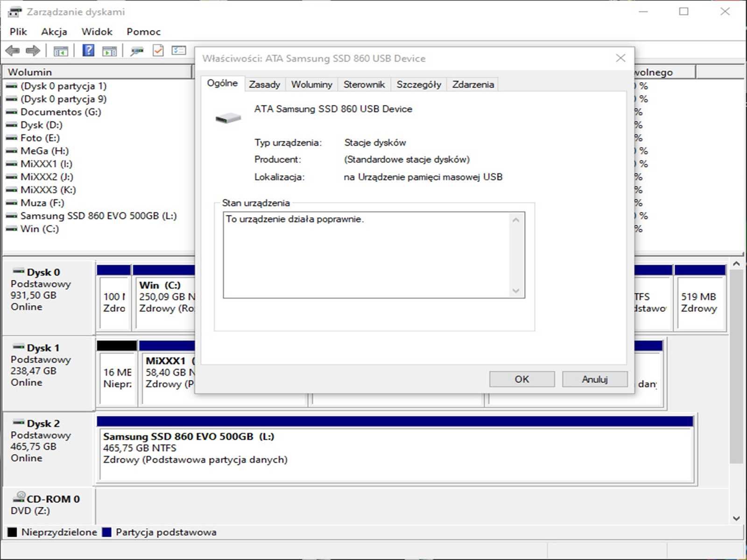Click the black Nieprzydzielone legend swatch
Viewport: 747px width, 560px height.
click(x=12, y=532)
